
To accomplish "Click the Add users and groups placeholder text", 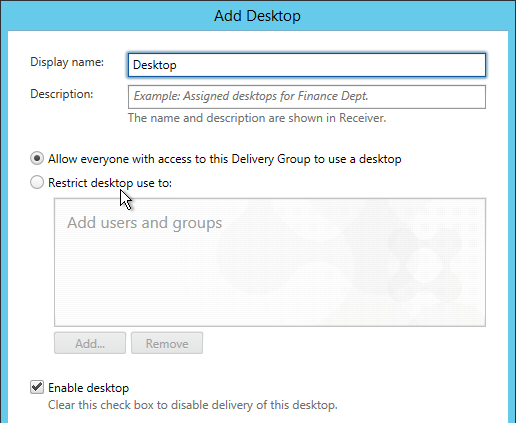I will pyautogui.click(x=145, y=223).
